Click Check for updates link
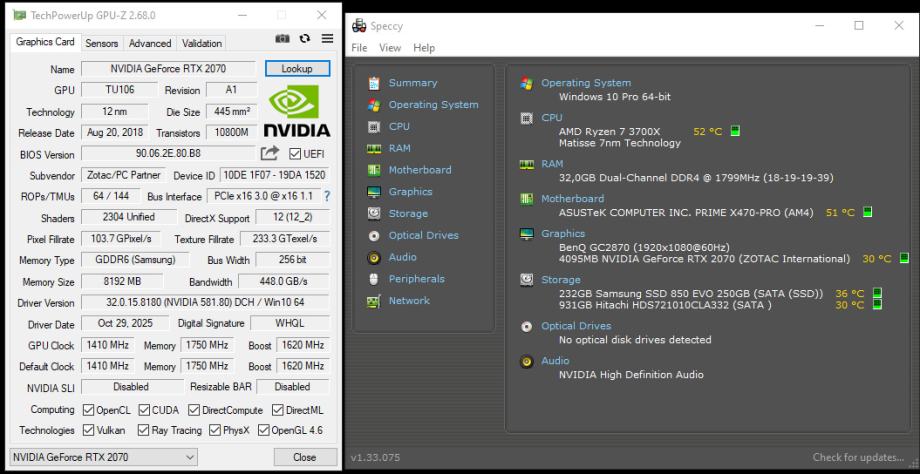Screen dimensions: 920x474 tap(858, 457)
